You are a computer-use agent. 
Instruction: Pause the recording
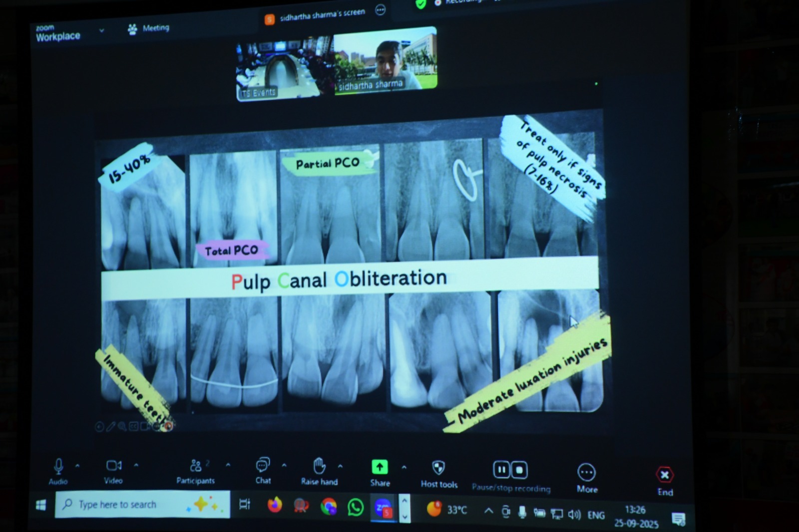tap(501, 470)
